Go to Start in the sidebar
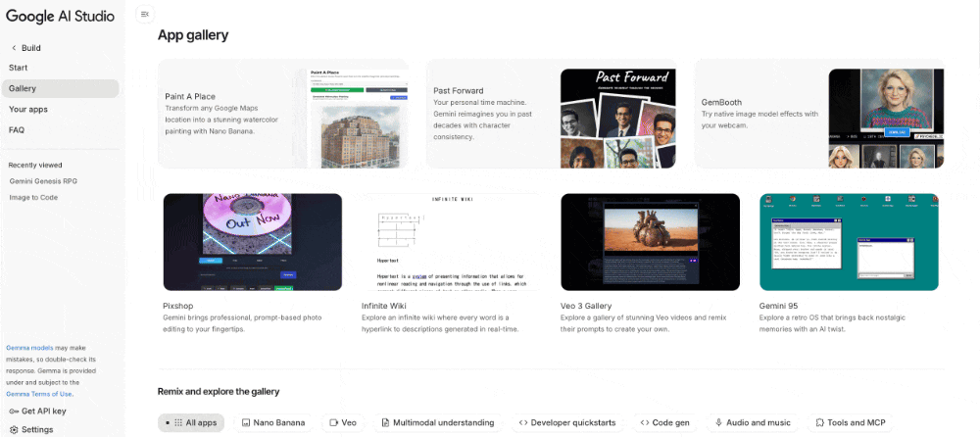Screen dimensions: 980x437 pos(19,68)
